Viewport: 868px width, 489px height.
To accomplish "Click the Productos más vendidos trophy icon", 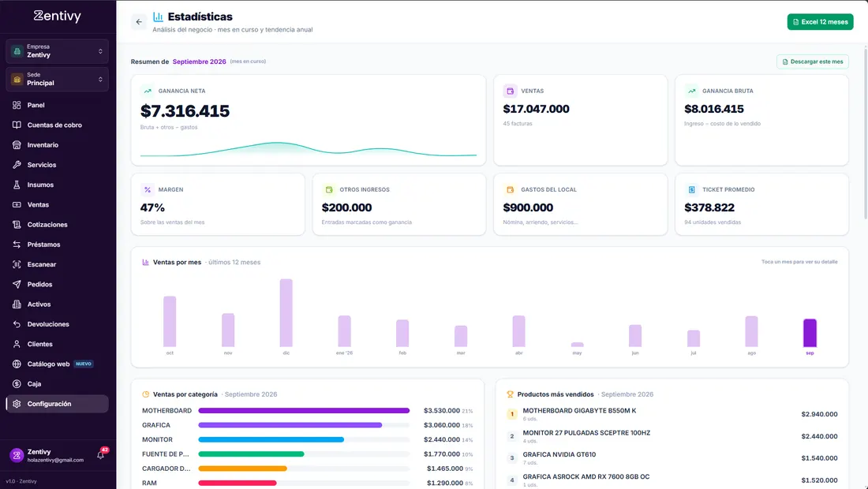I will pos(510,394).
